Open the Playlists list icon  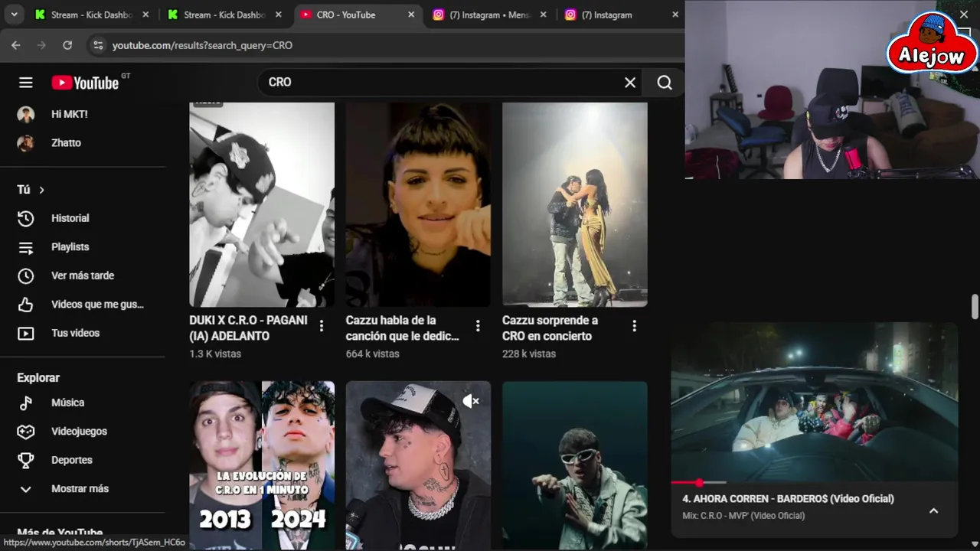point(26,247)
